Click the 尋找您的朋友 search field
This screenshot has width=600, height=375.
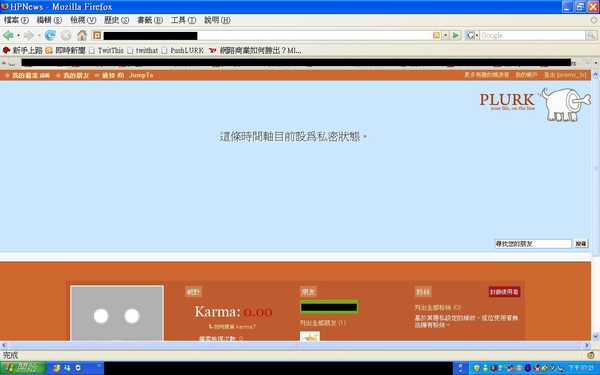(x=533, y=244)
